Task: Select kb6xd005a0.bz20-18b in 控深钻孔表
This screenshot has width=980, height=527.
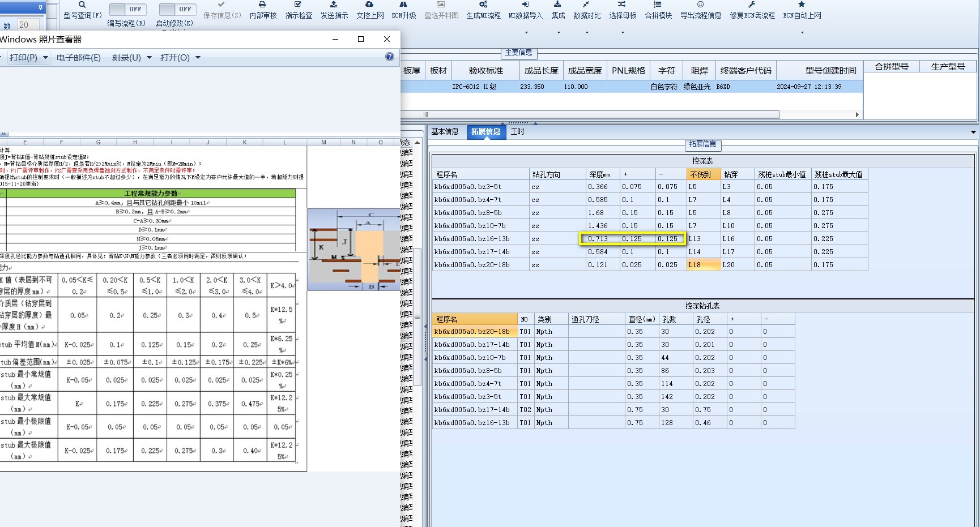Action: point(475,332)
